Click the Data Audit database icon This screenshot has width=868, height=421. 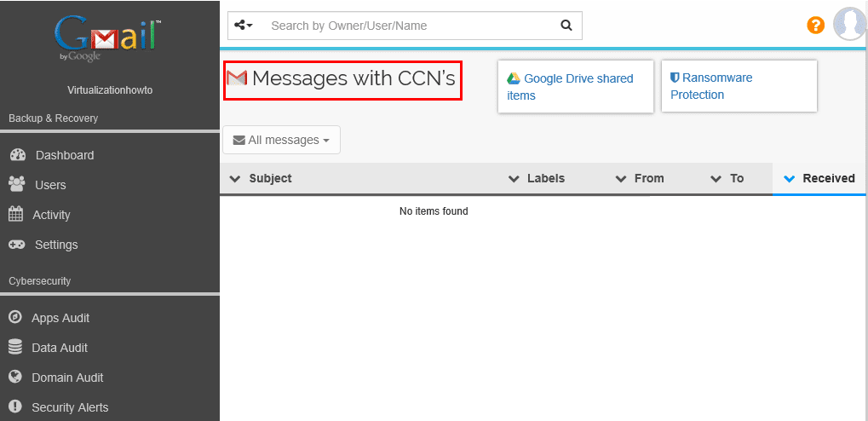click(14, 347)
